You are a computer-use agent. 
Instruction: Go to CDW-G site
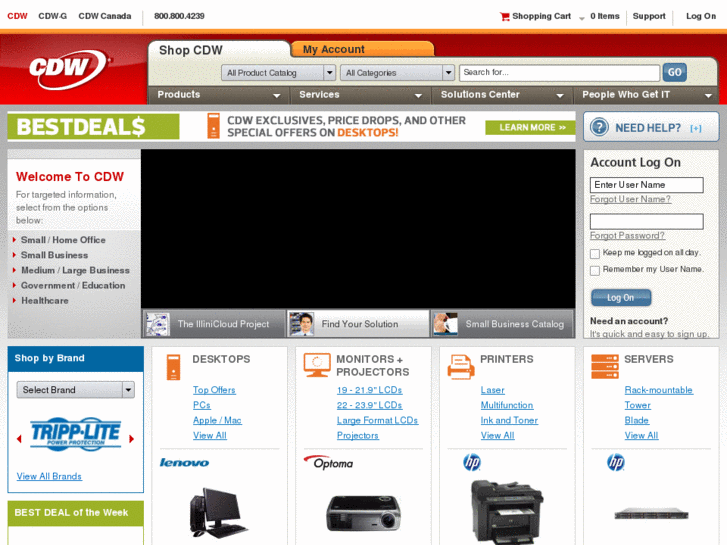(x=52, y=16)
